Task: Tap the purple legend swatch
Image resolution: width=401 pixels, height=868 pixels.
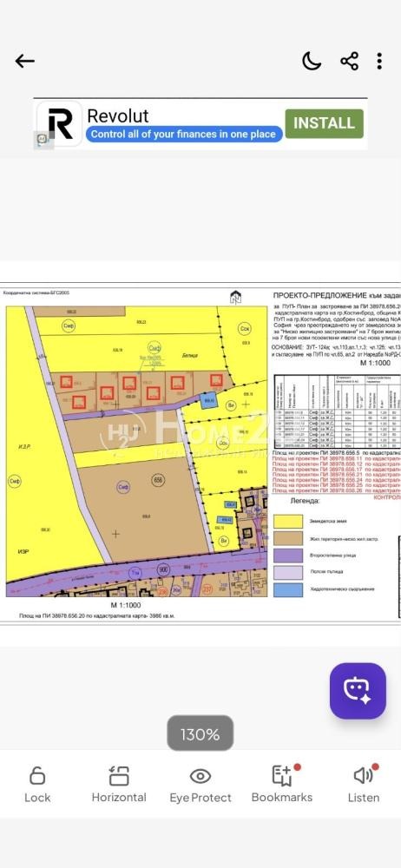Action: pyautogui.click(x=288, y=556)
